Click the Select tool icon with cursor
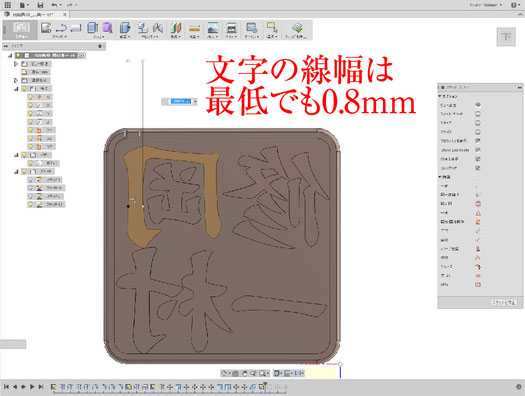 click(272, 28)
